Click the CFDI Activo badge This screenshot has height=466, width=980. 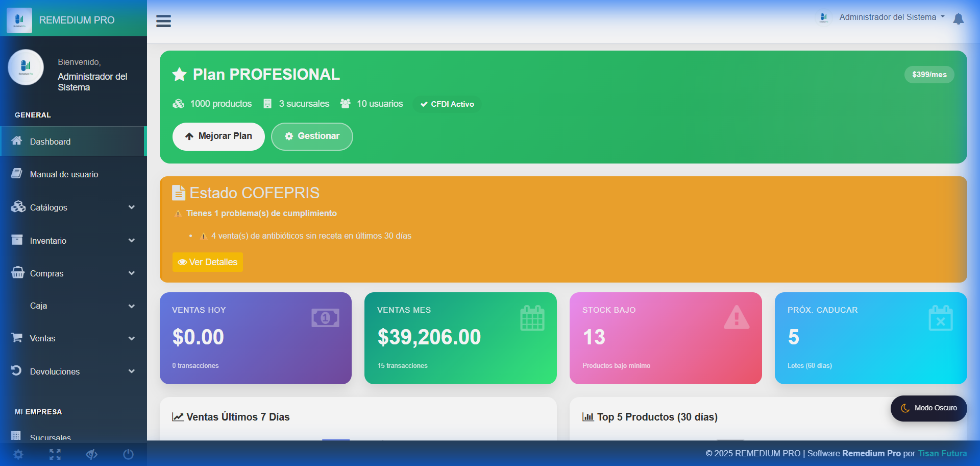[x=447, y=104]
